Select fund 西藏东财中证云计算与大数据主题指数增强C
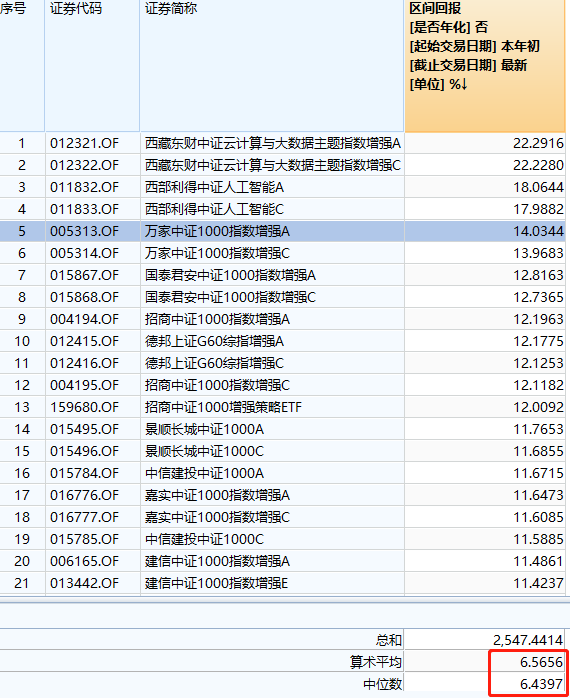The width and height of the screenshot is (570, 698). pyautogui.click(x=273, y=165)
